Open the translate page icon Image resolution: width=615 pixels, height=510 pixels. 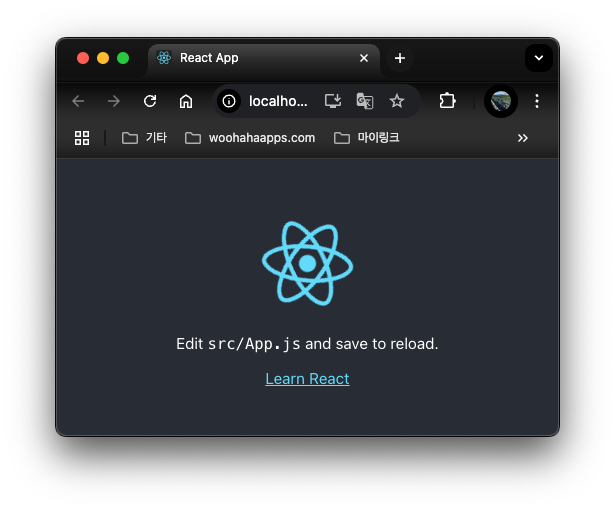point(365,101)
